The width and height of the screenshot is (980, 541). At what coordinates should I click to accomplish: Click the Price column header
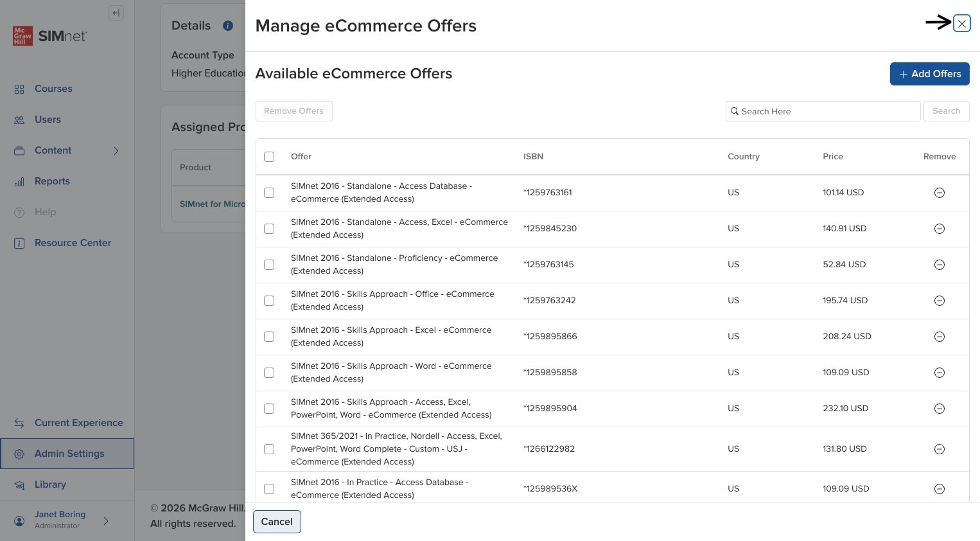click(833, 157)
